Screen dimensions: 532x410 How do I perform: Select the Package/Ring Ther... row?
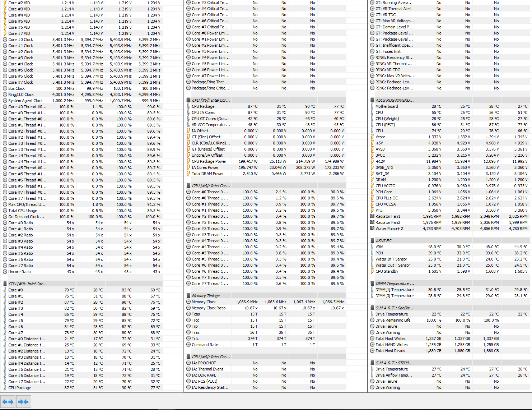(x=265, y=82)
